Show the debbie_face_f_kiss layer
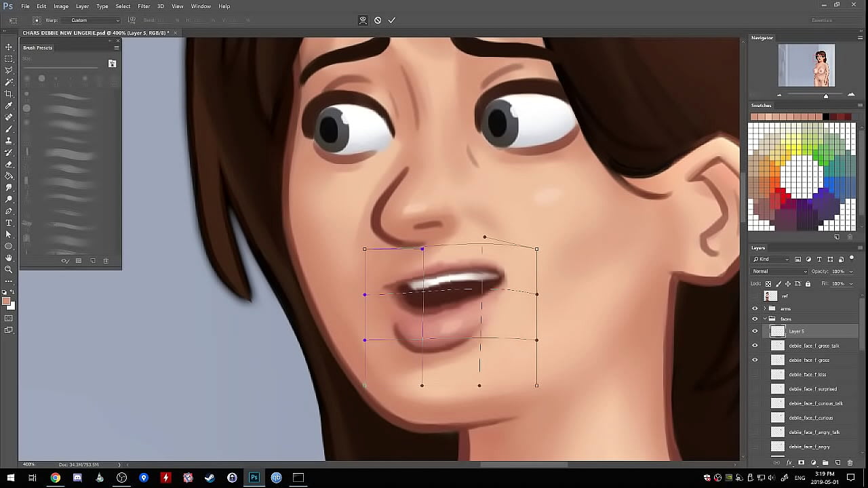The image size is (868, 488). click(755, 375)
